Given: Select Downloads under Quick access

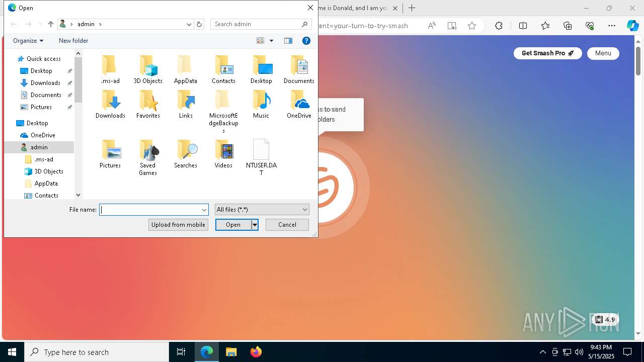Looking at the screenshot, I should coord(45,83).
